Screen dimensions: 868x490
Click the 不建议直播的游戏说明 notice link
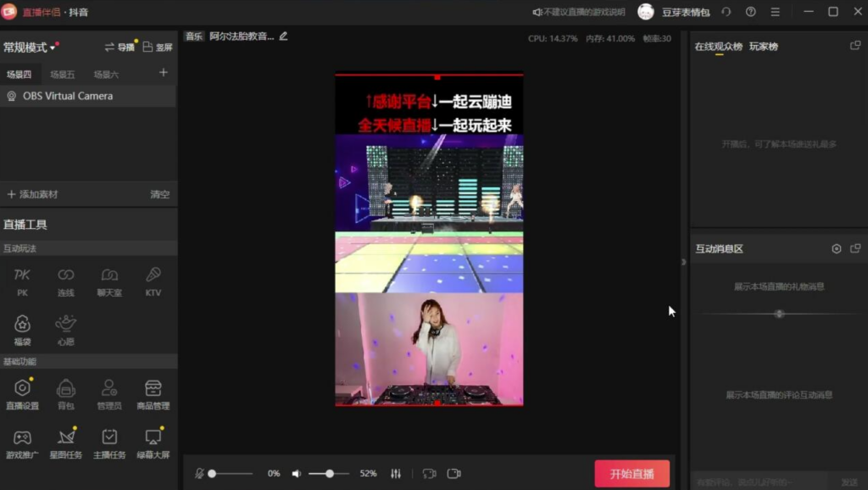click(x=579, y=12)
